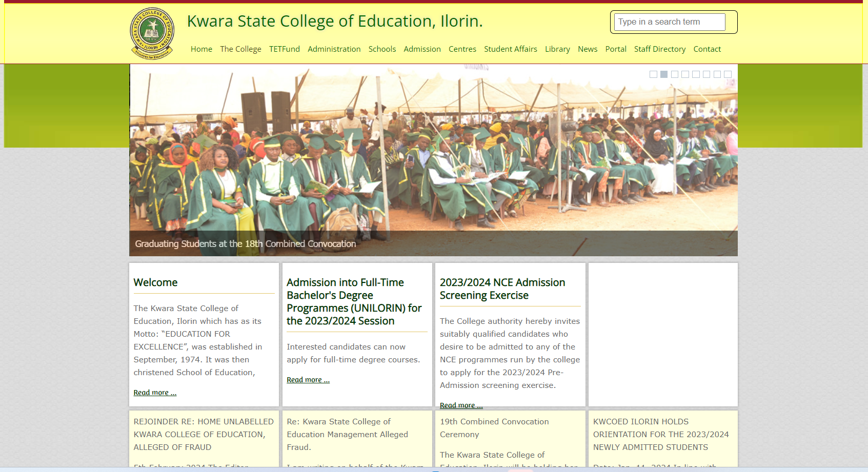The width and height of the screenshot is (868, 472).
Task: Click Read more under Welcome
Action: click(155, 393)
